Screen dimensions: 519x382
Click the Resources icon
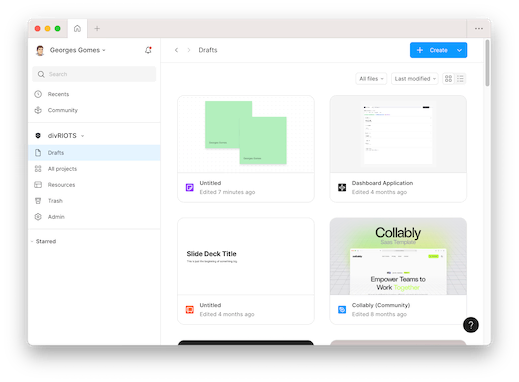click(x=38, y=185)
